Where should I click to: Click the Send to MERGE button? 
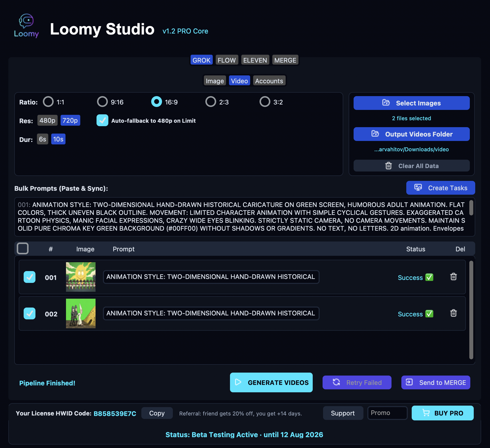pos(436,382)
